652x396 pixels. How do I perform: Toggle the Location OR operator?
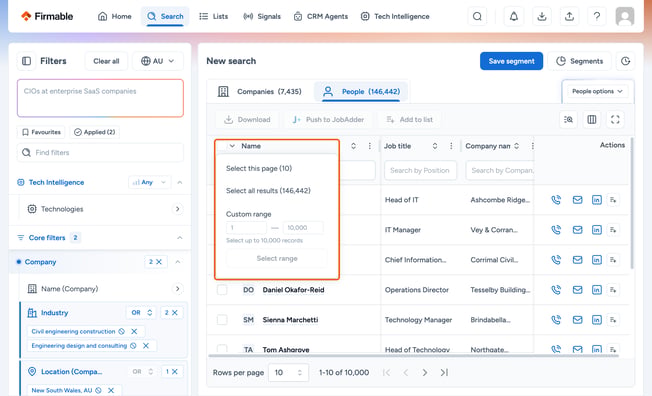click(x=142, y=371)
